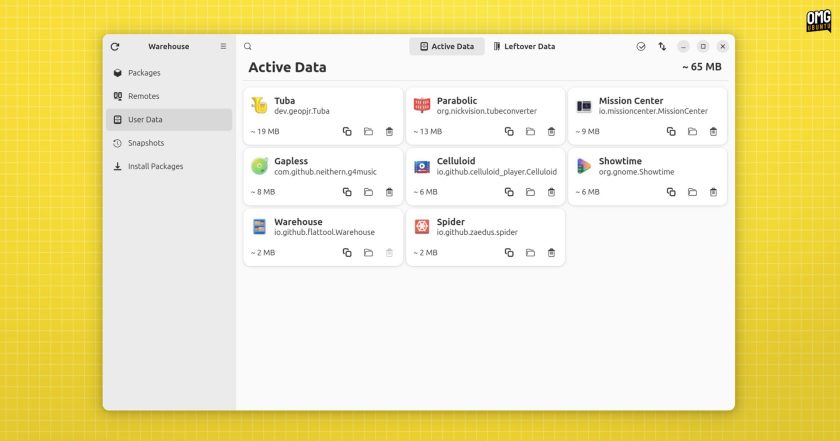Trash Celluloid user data
Image resolution: width=840 pixels, height=441 pixels.
tap(551, 192)
